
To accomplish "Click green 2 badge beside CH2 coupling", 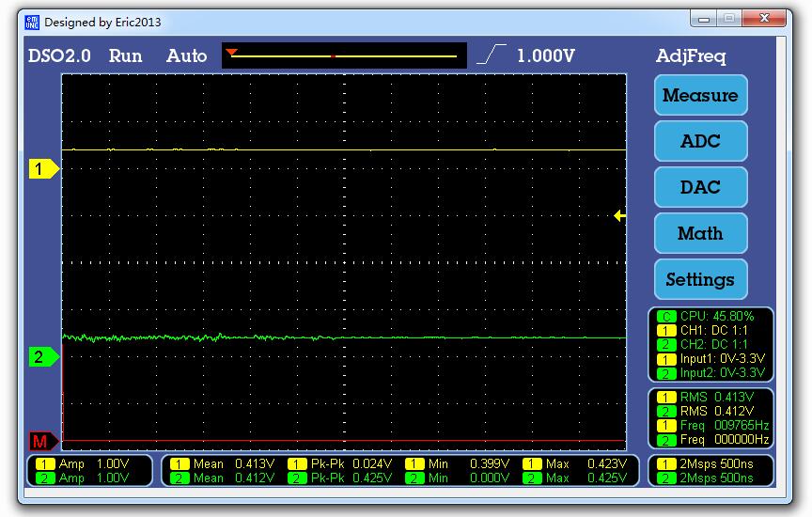I will tap(666, 344).
